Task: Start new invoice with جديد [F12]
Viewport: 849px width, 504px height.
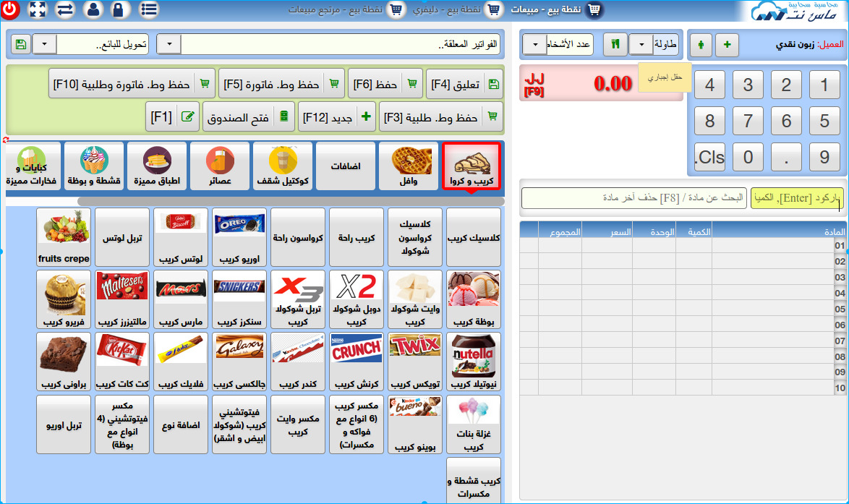Action: coord(337,117)
